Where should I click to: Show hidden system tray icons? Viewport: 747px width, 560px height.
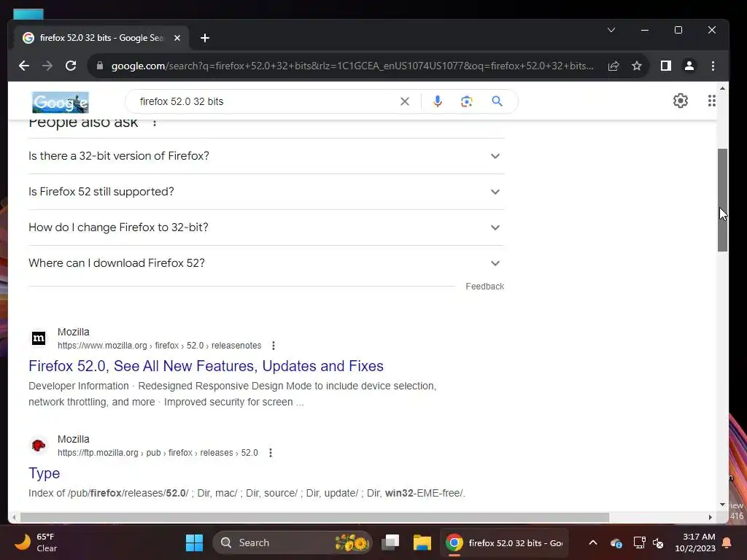(x=592, y=542)
